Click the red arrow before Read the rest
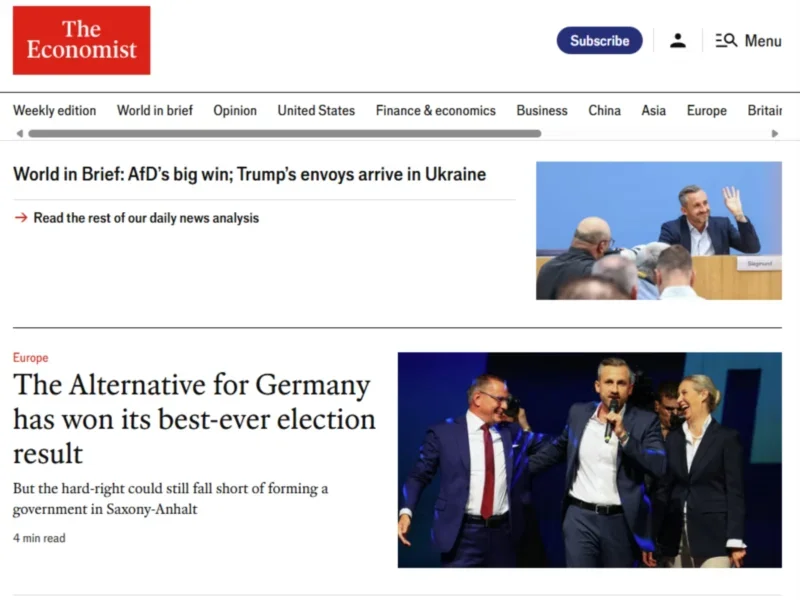 (21, 218)
